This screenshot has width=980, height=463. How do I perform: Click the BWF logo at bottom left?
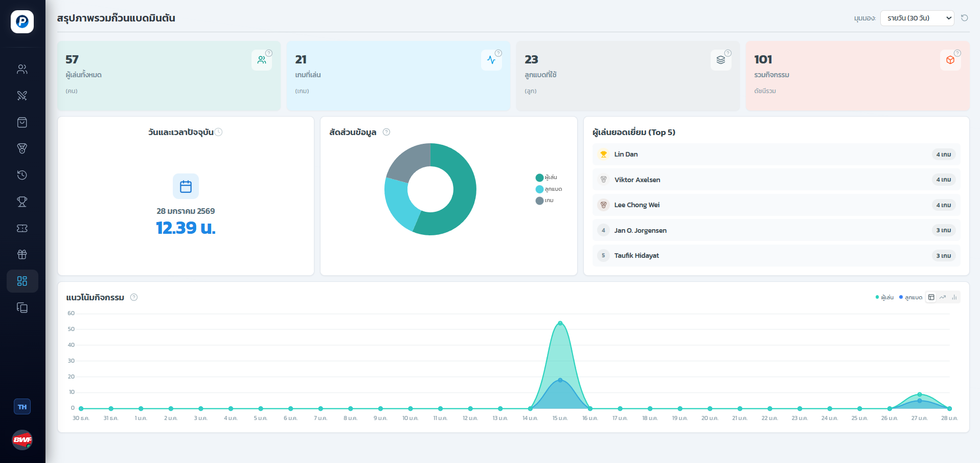point(22,440)
